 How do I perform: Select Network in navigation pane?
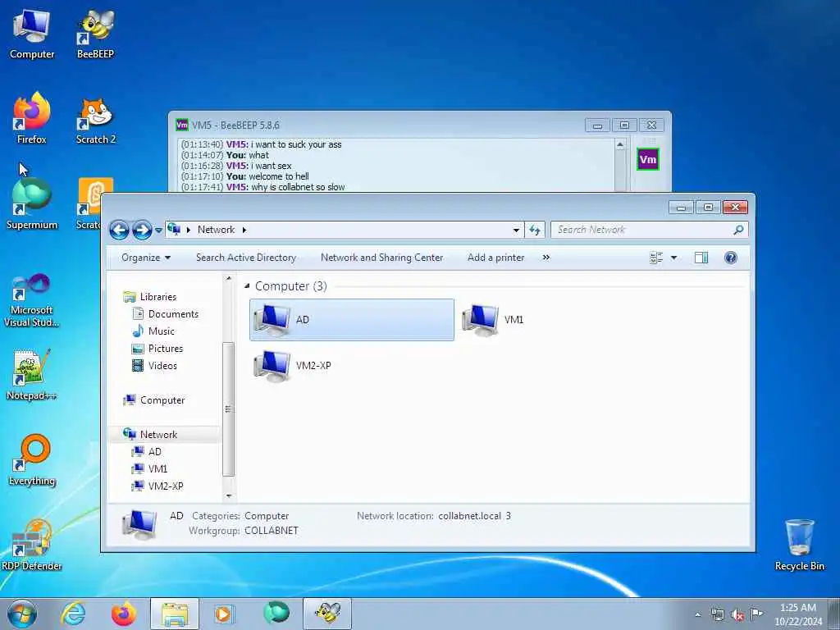pyautogui.click(x=158, y=435)
